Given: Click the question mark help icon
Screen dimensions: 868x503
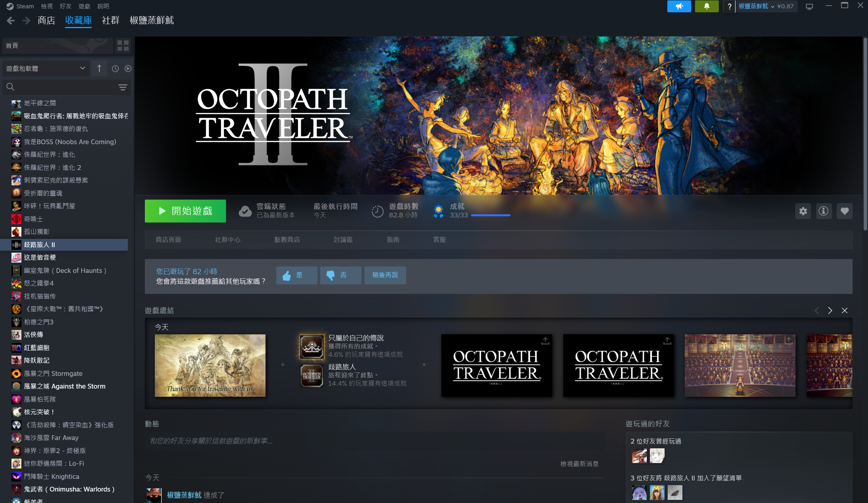Looking at the screenshot, I should tap(729, 6).
